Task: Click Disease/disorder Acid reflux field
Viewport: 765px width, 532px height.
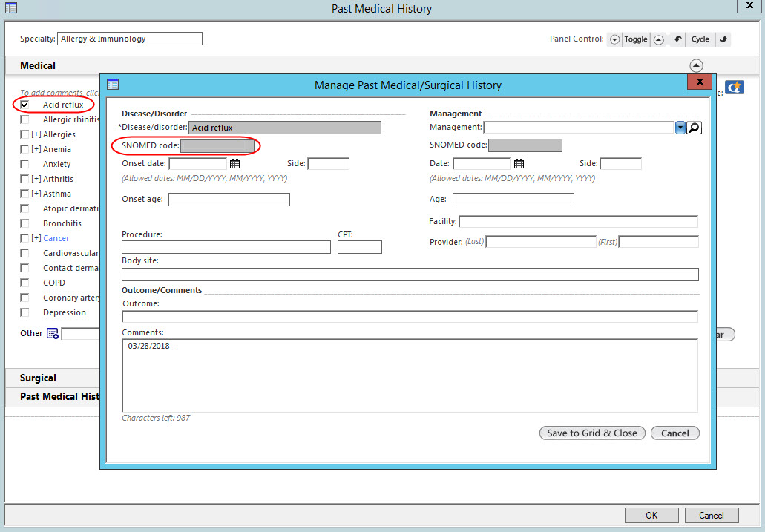Action: click(x=284, y=128)
